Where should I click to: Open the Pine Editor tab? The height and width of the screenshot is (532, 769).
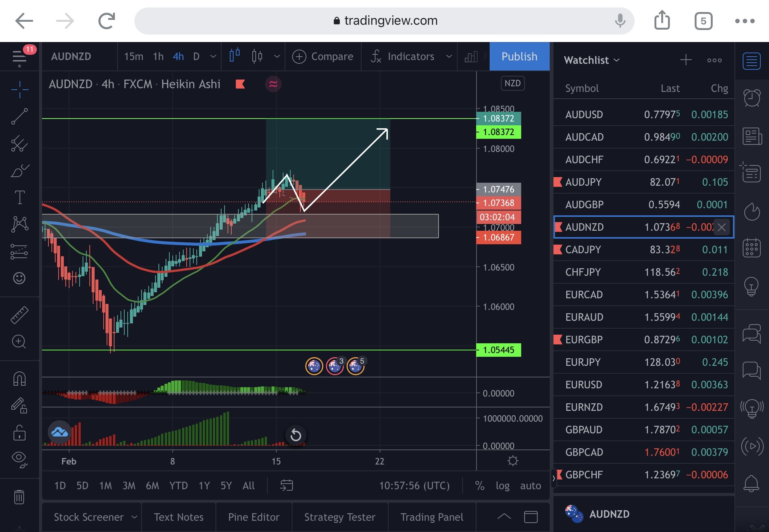click(x=254, y=517)
